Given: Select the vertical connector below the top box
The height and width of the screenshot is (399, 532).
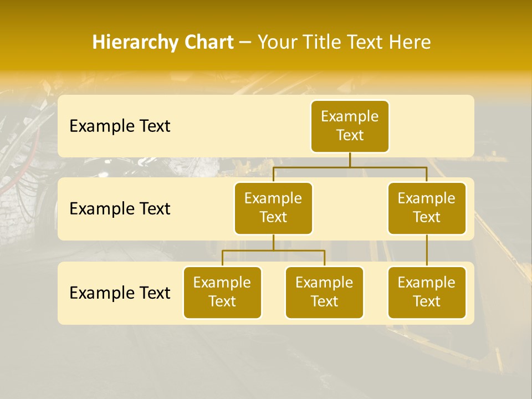Looking at the screenshot, I should (350, 160).
